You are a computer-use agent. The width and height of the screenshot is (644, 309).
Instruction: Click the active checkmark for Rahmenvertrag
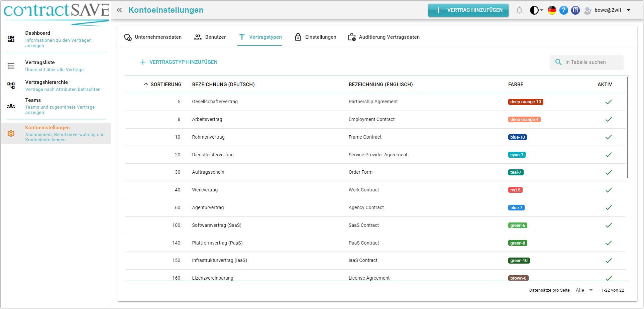pos(609,137)
